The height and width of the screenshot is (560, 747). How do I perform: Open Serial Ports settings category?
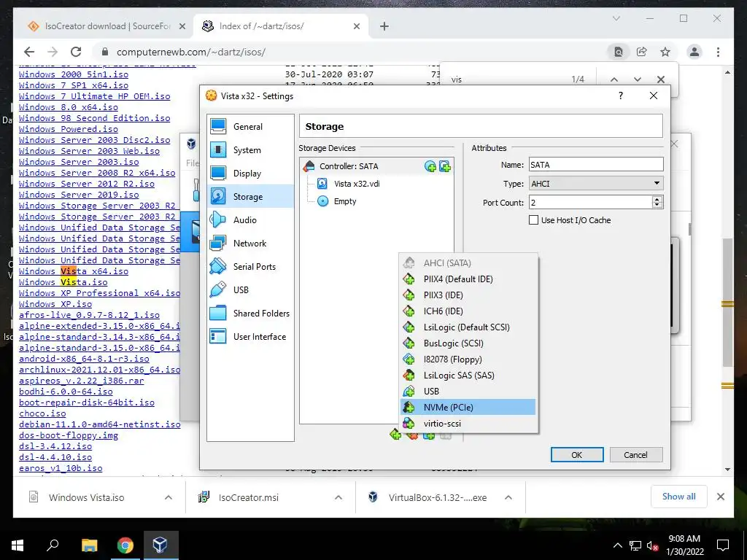(250, 267)
